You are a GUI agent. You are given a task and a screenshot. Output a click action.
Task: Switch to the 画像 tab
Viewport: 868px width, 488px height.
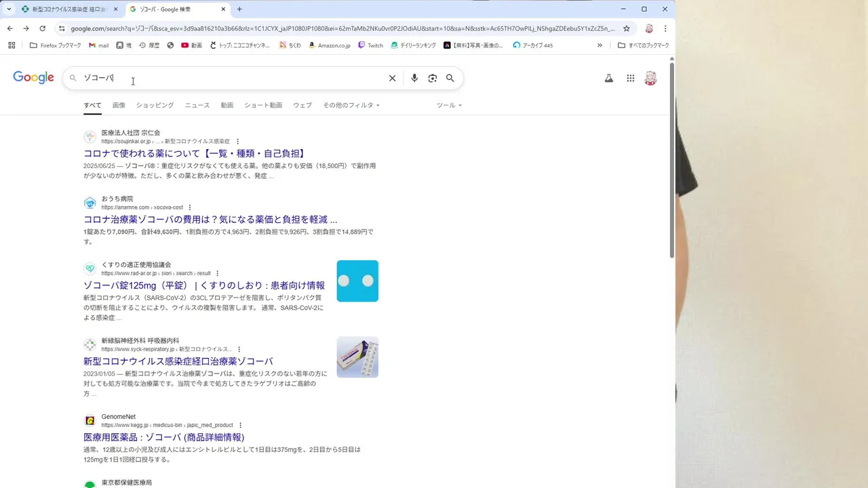[119, 105]
